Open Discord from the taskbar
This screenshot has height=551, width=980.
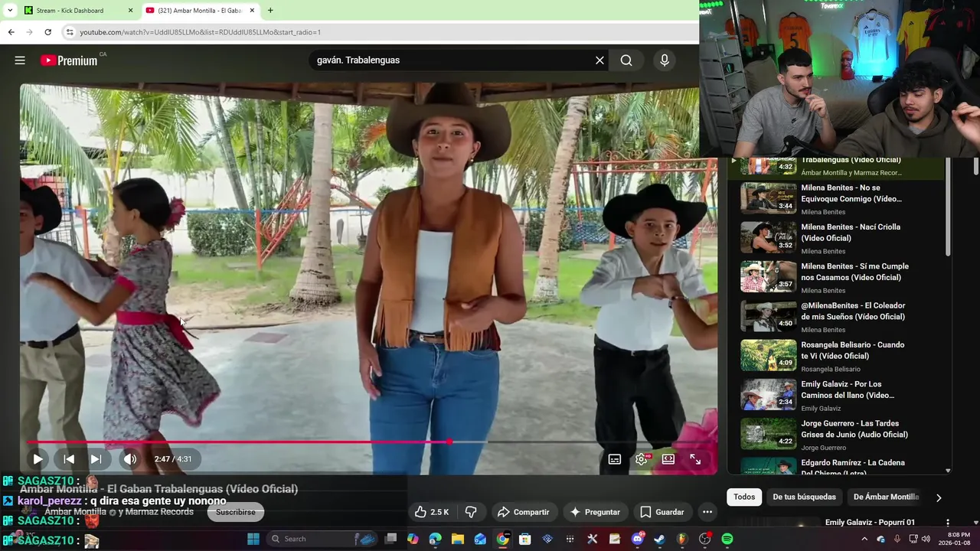637,539
